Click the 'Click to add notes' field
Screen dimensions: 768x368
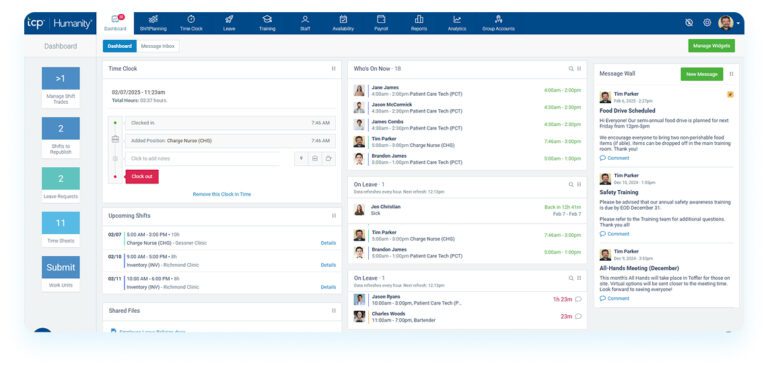(203, 159)
